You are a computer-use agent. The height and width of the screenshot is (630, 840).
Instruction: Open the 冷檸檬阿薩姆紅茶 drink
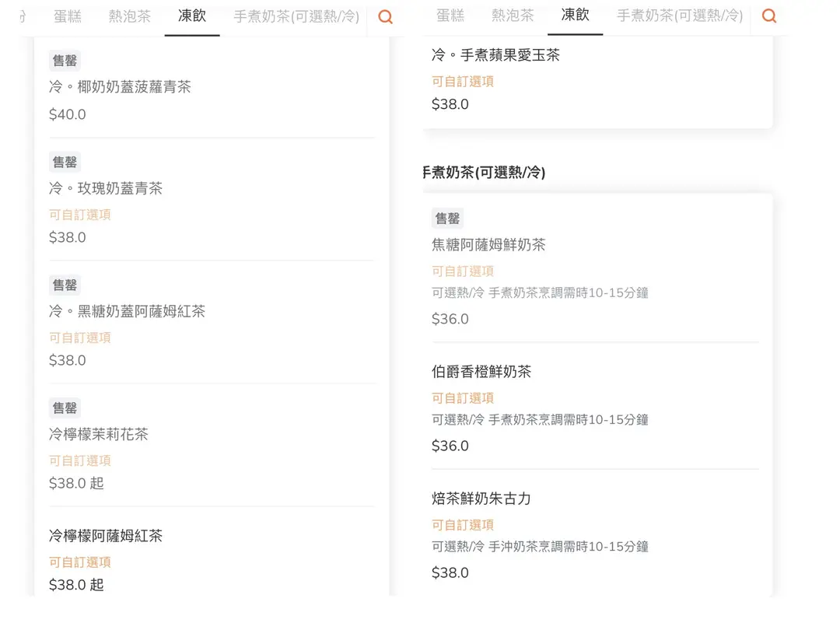click(106, 536)
